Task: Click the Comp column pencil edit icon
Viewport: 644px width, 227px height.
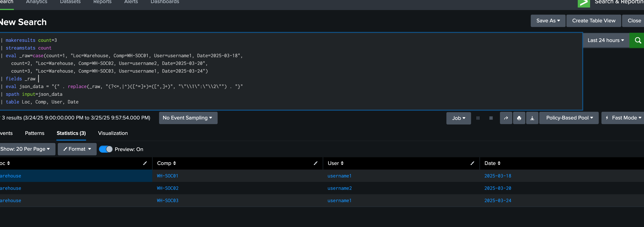Action: coord(315,163)
